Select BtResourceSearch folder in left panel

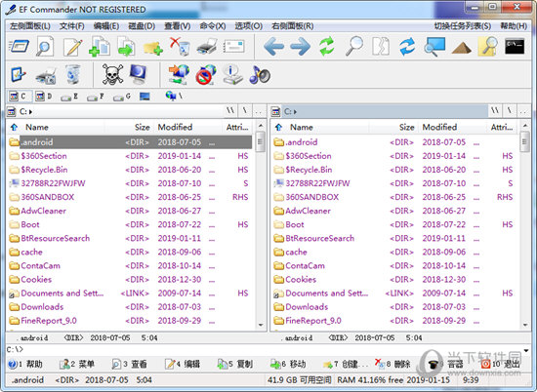click(x=130, y=238)
